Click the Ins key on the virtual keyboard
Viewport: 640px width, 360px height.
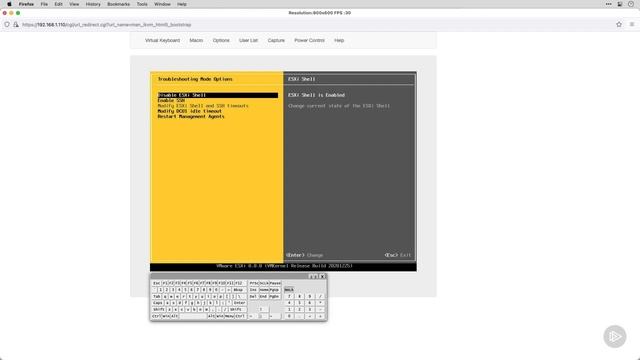[x=254, y=290]
